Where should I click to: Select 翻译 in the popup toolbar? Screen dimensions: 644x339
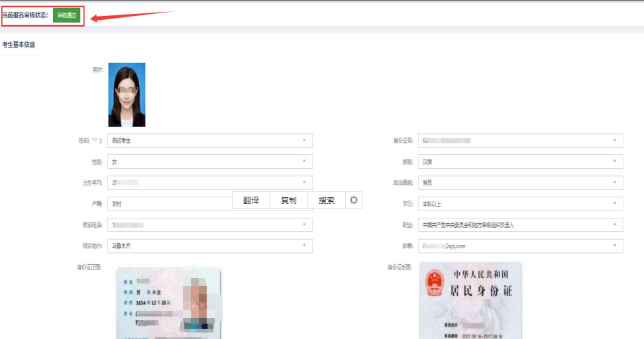pos(250,200)
